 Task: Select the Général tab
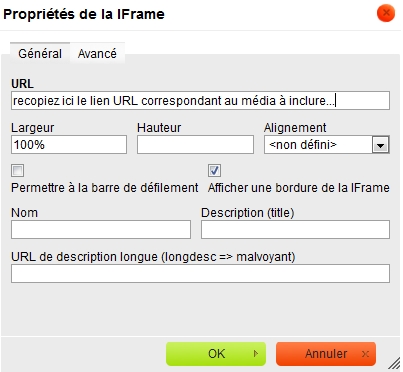click(x=40, y=53)
